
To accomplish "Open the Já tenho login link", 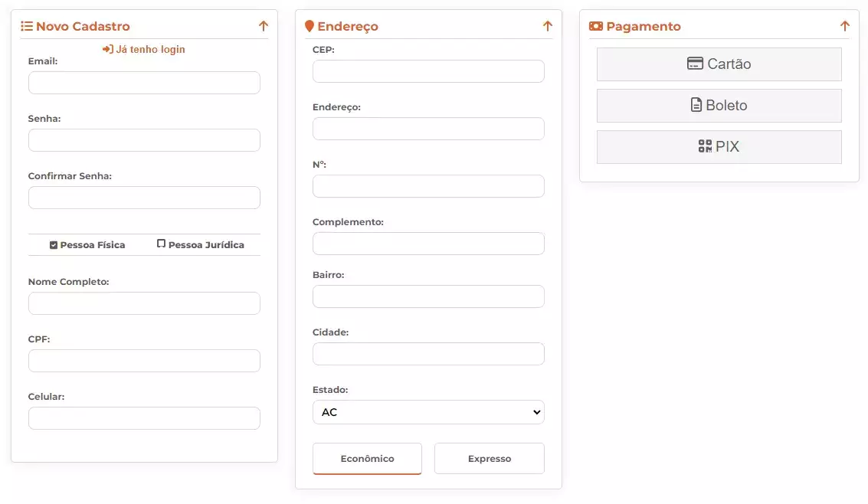I will [x=144, y=49].
